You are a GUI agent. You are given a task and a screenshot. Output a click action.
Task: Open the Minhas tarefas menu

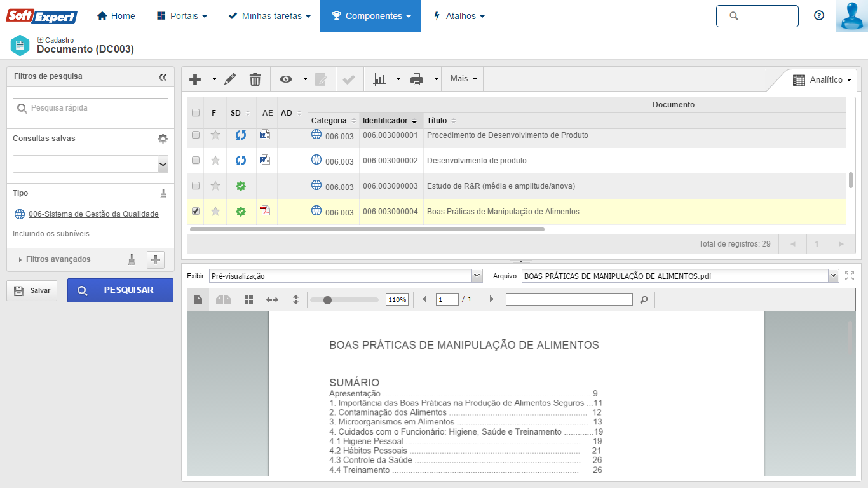coord(269,16)
